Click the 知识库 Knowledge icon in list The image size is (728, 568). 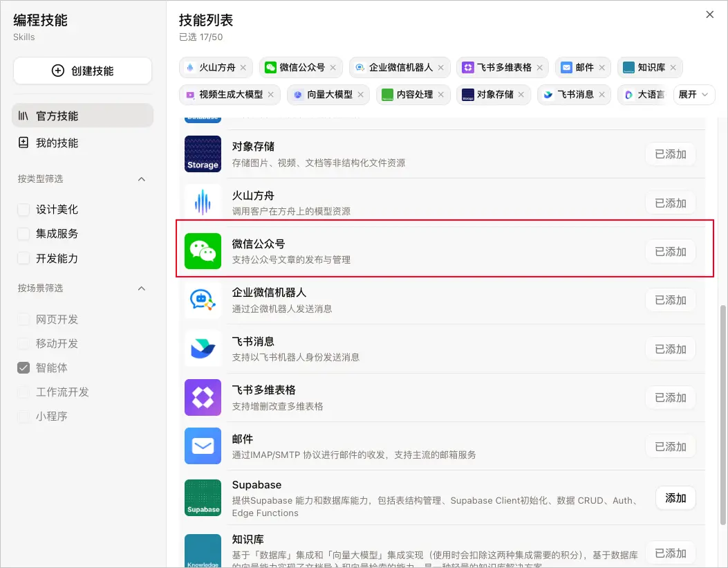tap(203, 551)
